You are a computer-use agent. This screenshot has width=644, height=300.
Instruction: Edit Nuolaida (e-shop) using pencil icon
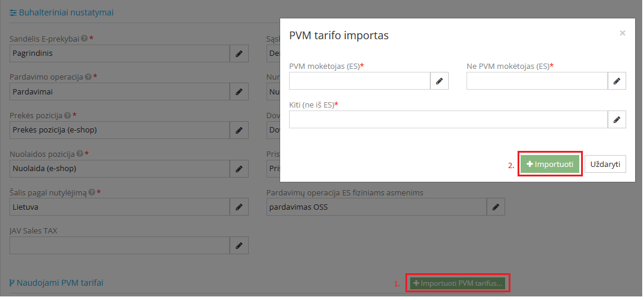239,169
